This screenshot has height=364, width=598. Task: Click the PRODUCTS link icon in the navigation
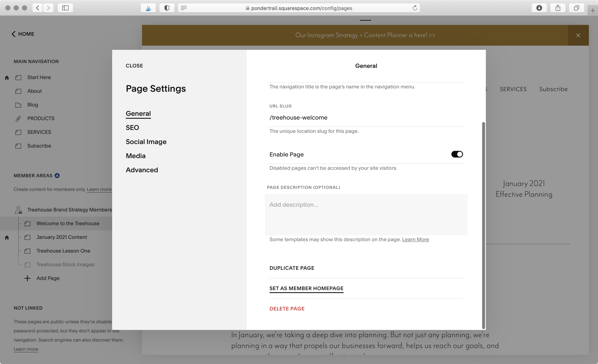pos(18,119)
